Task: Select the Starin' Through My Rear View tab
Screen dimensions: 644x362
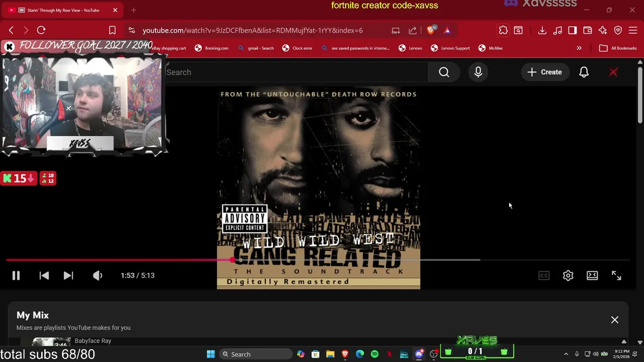Action: (x=63, y=10)
